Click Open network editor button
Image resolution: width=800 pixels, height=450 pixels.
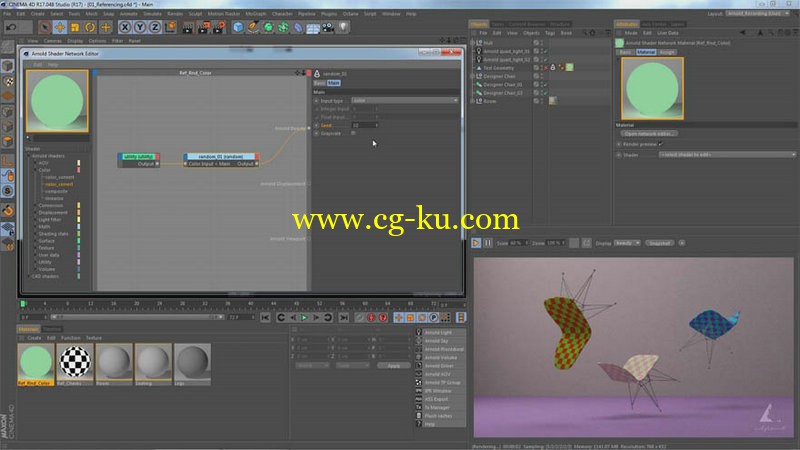tap(649, 133)
